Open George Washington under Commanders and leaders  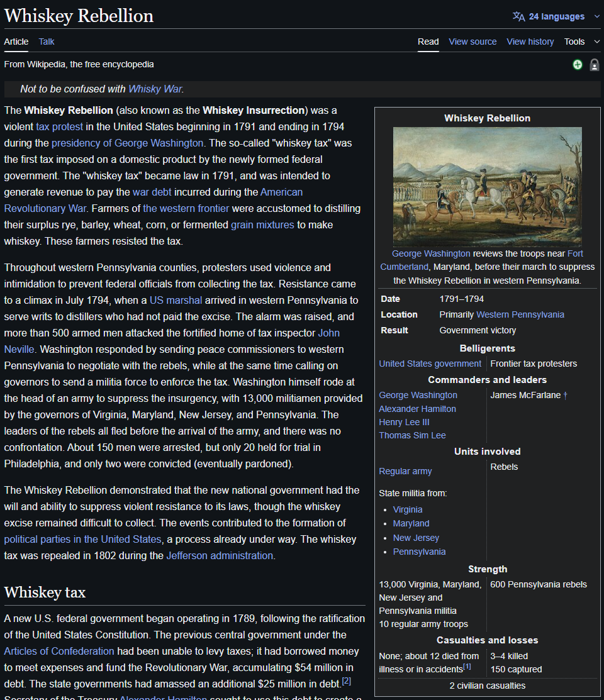[418, 395]
